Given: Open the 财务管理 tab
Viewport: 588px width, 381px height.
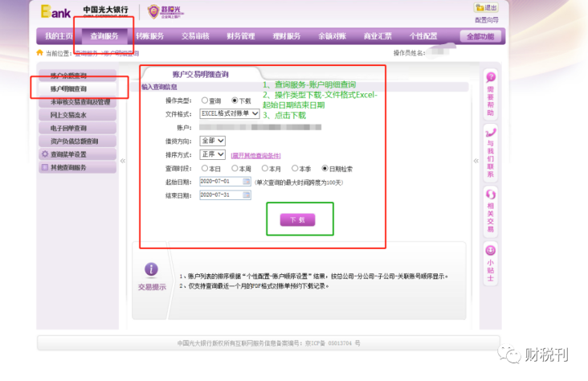Looking at the screenshot, I should (241, 36).
